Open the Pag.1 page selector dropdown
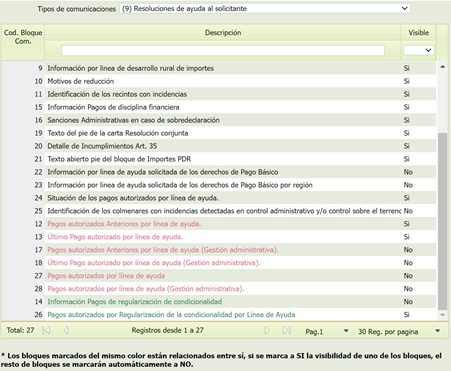Image resolution: width=451 pixels, height=371 pixels. tap(346, 331)
